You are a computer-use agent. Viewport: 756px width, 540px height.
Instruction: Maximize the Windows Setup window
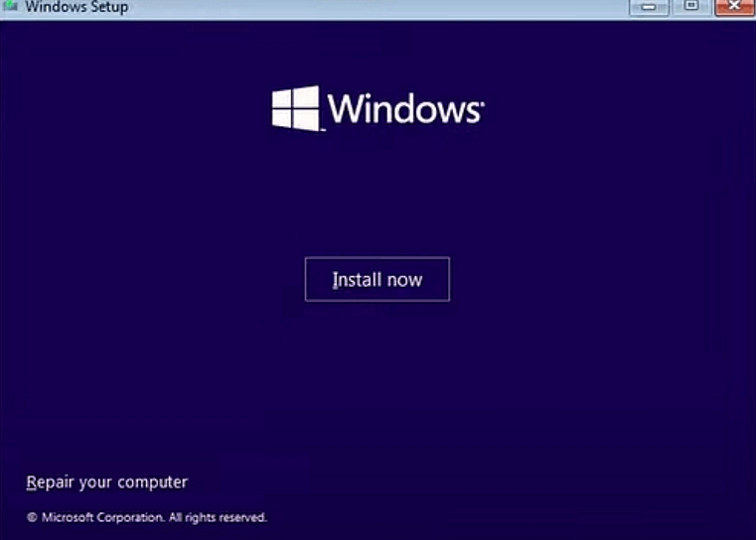click(691, 7)
